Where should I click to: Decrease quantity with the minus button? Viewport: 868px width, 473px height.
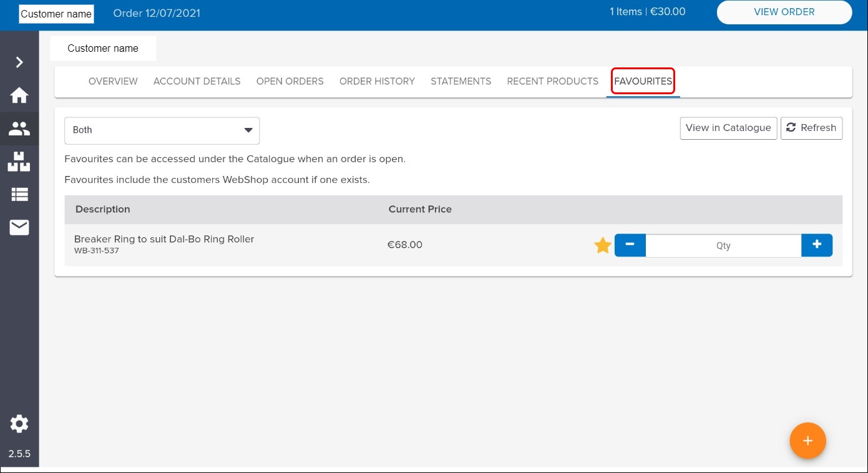630,245
